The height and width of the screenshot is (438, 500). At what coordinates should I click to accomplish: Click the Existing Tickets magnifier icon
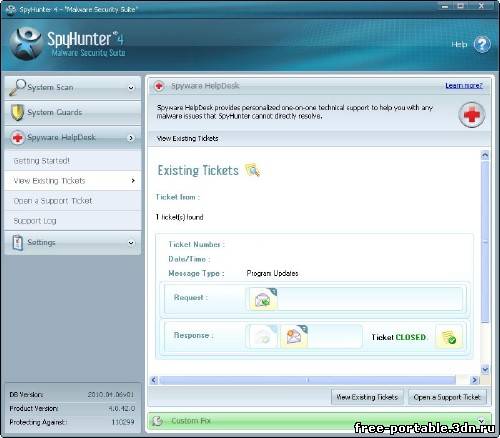click(x=253, y=170)
